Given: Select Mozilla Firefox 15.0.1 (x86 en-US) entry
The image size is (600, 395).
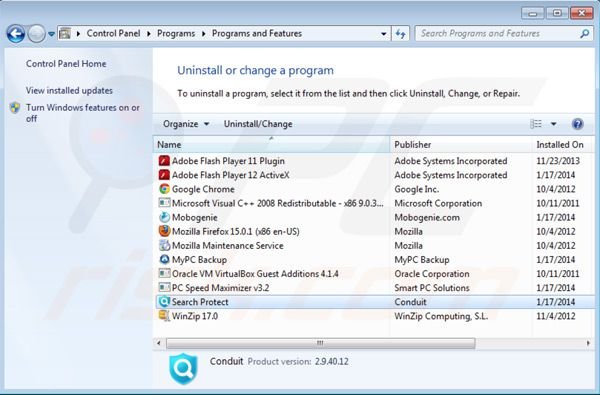Looking at the screenshot, I should tap(236, 232).
